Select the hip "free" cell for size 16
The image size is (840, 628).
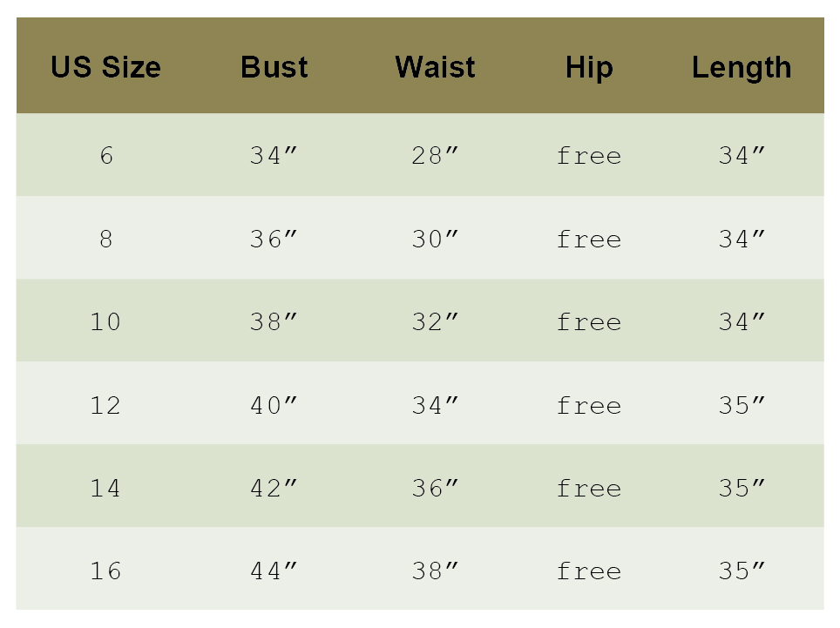(588, 571)
